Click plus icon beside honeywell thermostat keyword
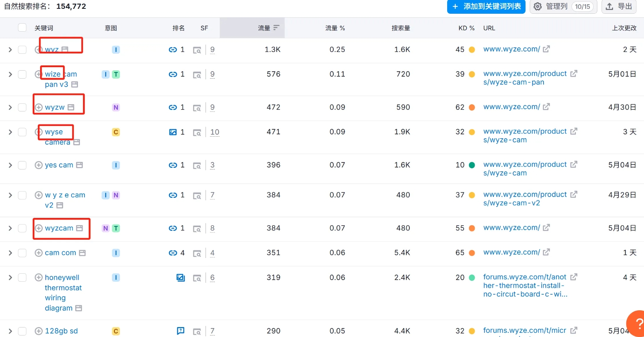Image resolution: width=644 pixels, height=337 pixels. coord(39,277)
